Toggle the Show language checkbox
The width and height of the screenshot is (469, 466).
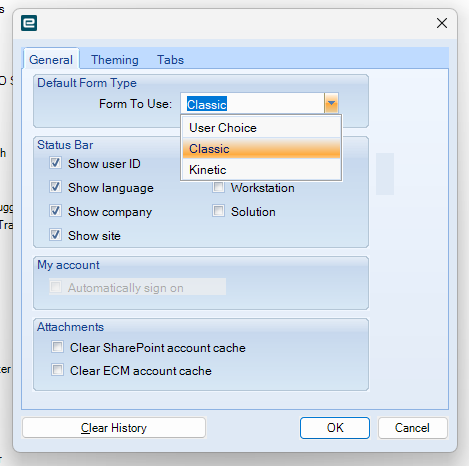[55, 187]
